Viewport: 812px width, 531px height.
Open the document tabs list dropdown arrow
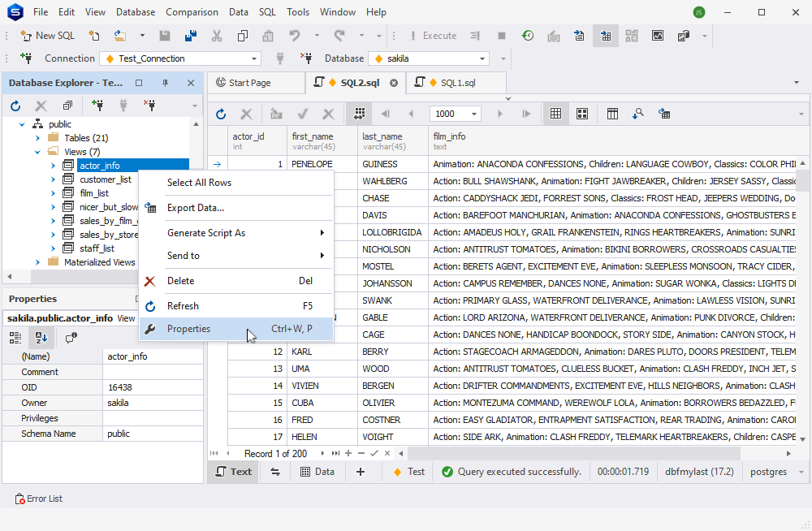797,83
